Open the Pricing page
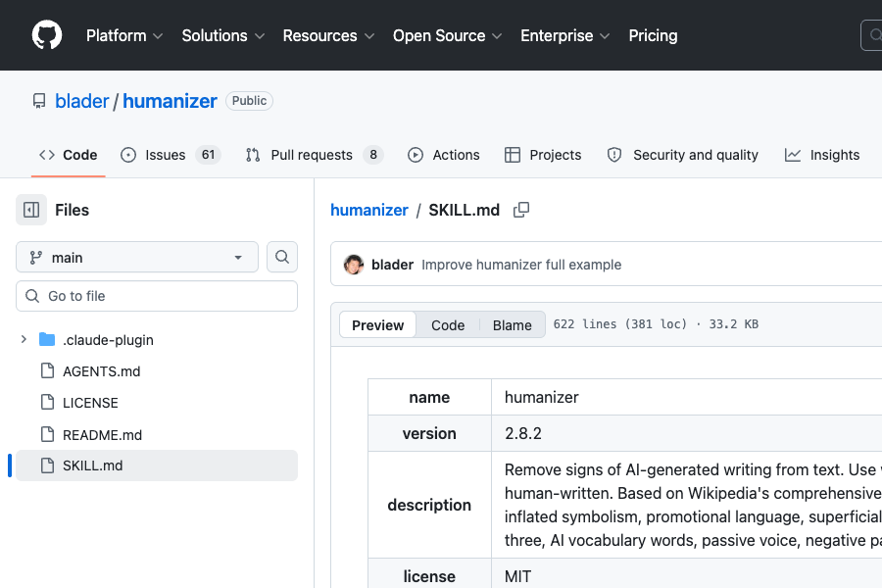Viewport: 882px width, 588px height. tap(653, 35)
